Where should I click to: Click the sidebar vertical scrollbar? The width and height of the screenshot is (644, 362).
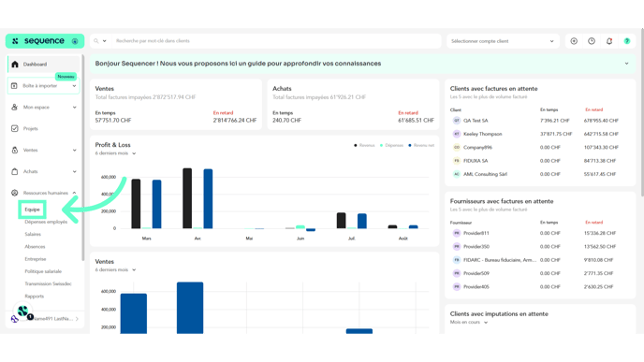pos(82,157)
